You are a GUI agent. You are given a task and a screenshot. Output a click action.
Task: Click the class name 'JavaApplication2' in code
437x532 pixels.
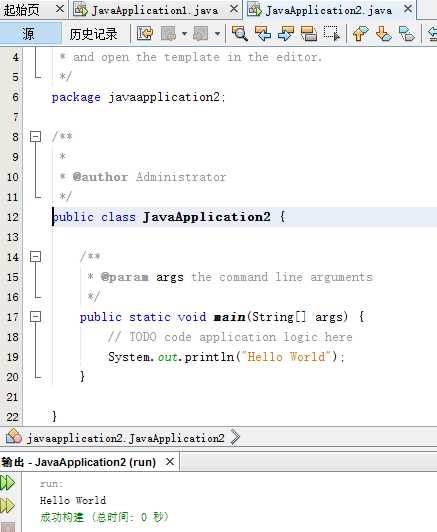tap(207, 216)
